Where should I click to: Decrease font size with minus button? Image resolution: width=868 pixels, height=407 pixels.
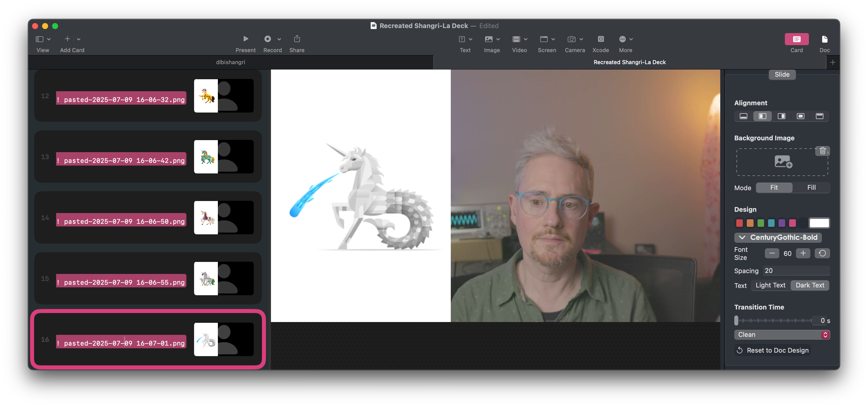click(x=772, y=253)
